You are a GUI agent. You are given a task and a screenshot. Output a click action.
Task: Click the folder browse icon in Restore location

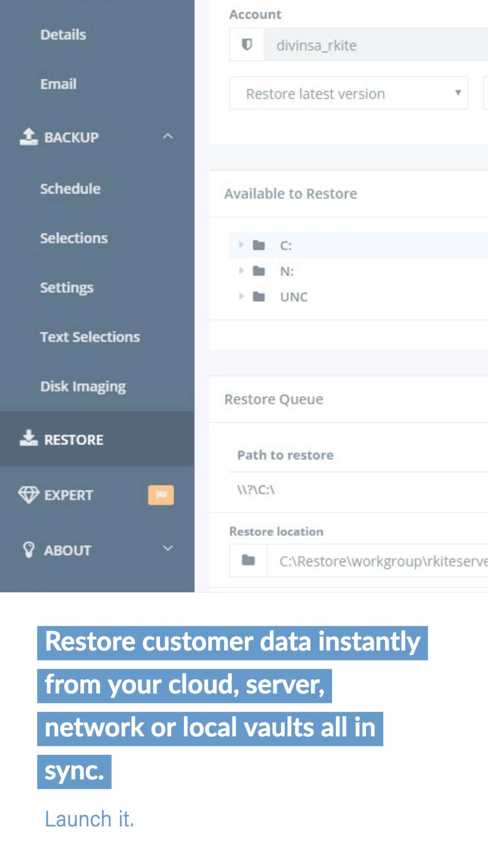247,561
